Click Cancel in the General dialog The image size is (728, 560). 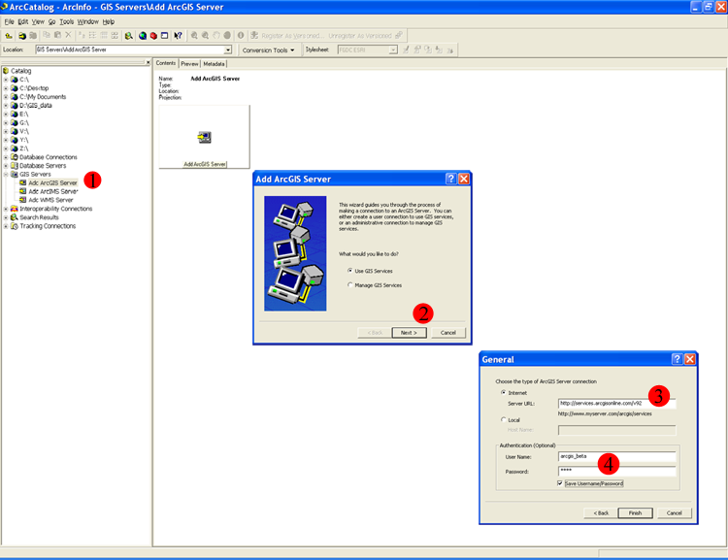click(675, 512)
